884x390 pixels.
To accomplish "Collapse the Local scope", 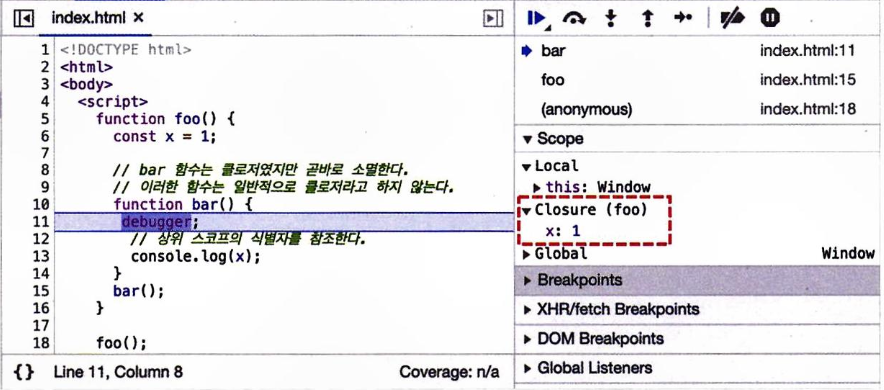I will (x=526, y=166).
